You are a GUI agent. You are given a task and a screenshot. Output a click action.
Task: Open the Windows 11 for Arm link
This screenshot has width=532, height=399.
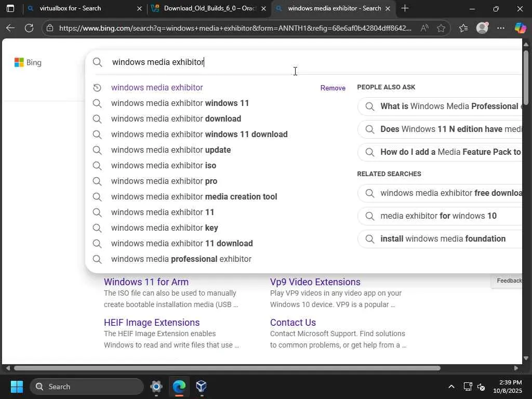(x=146, y=282)
